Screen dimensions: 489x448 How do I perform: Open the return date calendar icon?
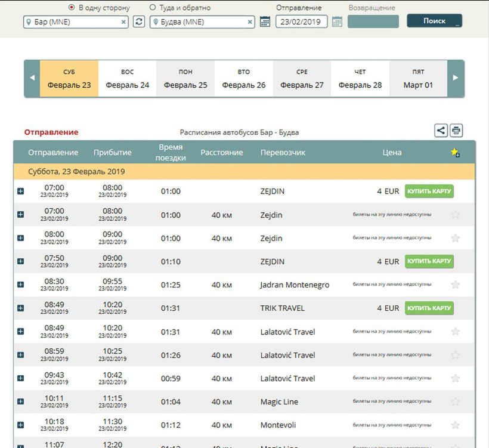tap(337, 21)
